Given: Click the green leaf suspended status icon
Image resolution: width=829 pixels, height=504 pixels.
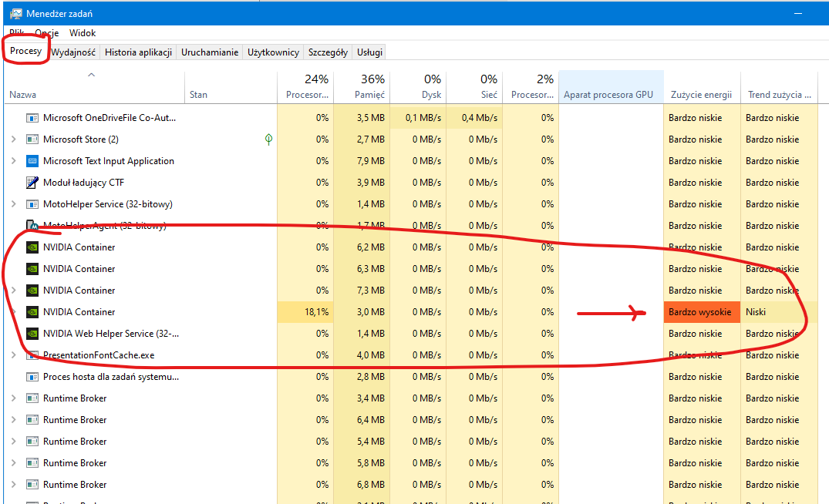Looking at the screenshot, I should click(268, 139).
